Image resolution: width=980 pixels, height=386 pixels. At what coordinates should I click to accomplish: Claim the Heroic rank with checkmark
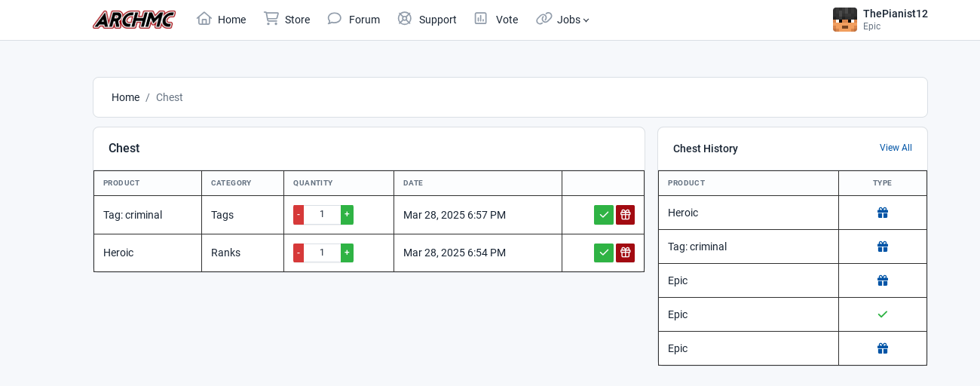tap(604, 253)
